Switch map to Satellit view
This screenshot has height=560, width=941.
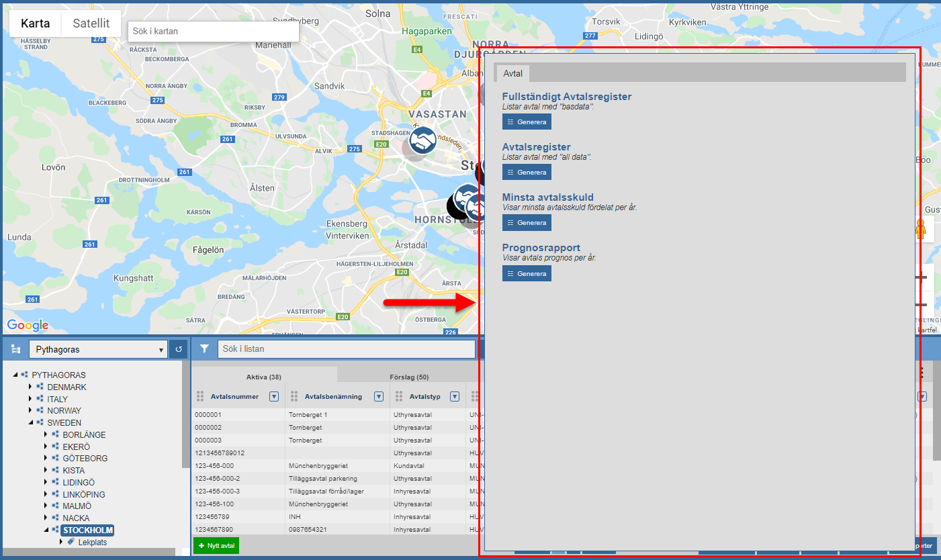(x=91, y=24)
